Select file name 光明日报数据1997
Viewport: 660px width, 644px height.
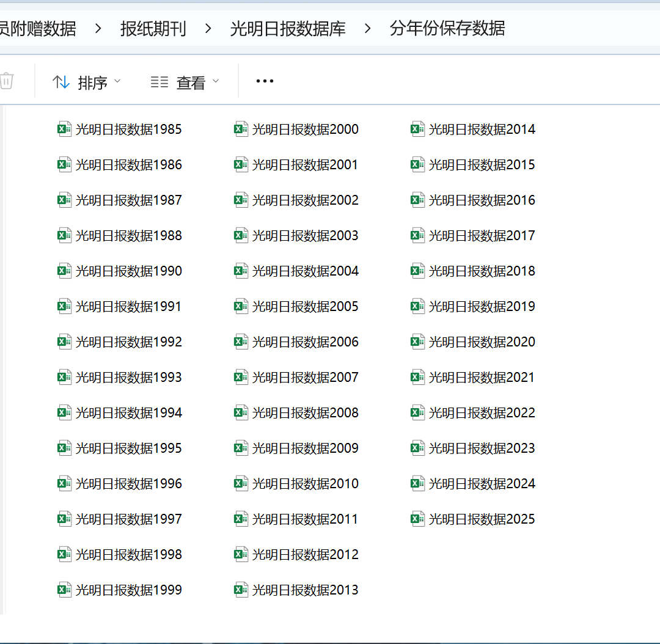coord(129,519)
